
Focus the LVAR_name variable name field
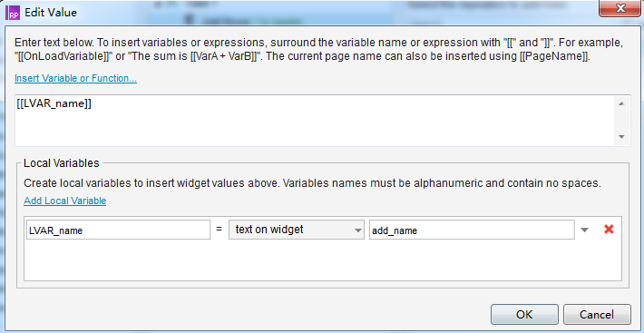point(118,230)
